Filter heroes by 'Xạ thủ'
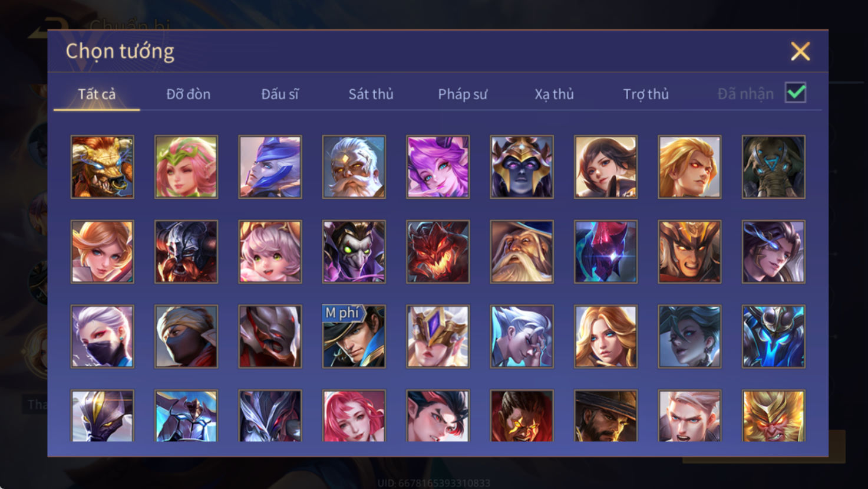Viewport: 868px width, 489px height. coord(554,94)
